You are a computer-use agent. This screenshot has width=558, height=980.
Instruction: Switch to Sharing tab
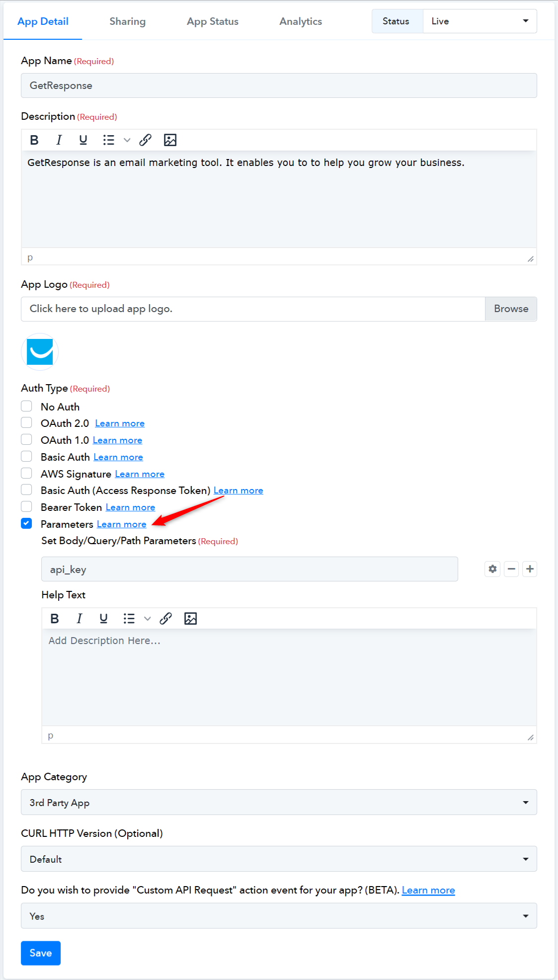click(128, 21)
